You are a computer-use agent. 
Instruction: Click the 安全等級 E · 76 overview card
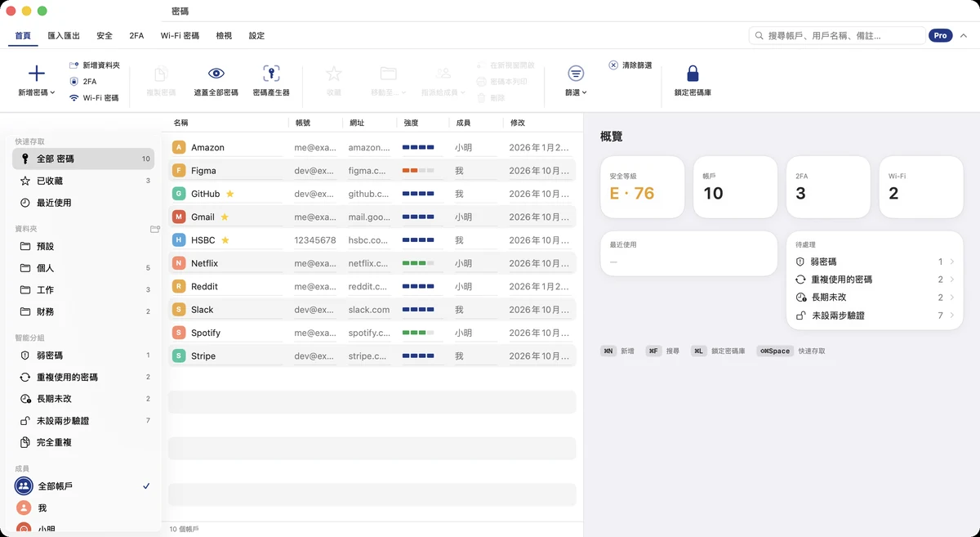tap(643, 188)
